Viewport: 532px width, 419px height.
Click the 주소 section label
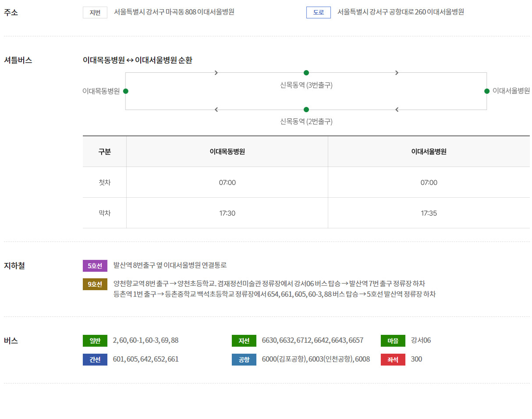click(11, 13)
